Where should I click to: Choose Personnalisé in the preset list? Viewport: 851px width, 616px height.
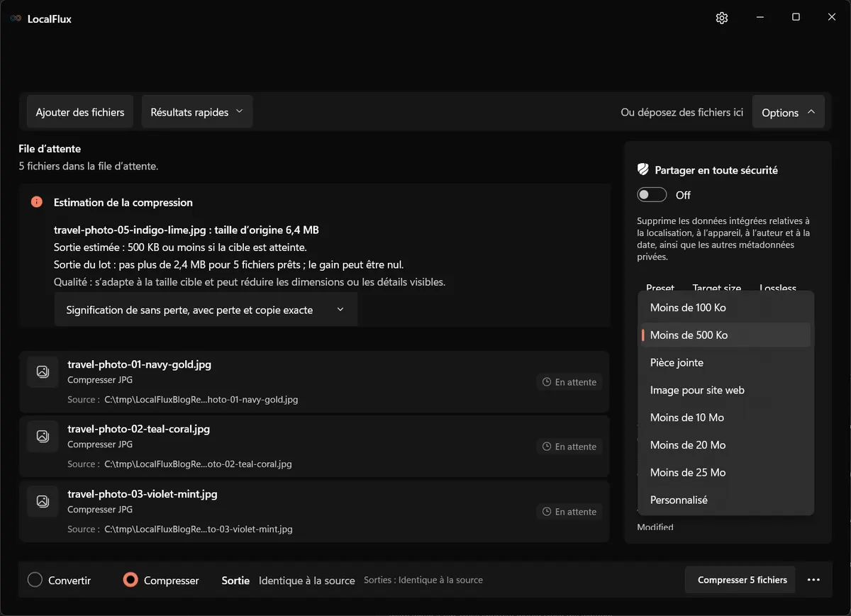pyautogui.click(x=725, y=500)
